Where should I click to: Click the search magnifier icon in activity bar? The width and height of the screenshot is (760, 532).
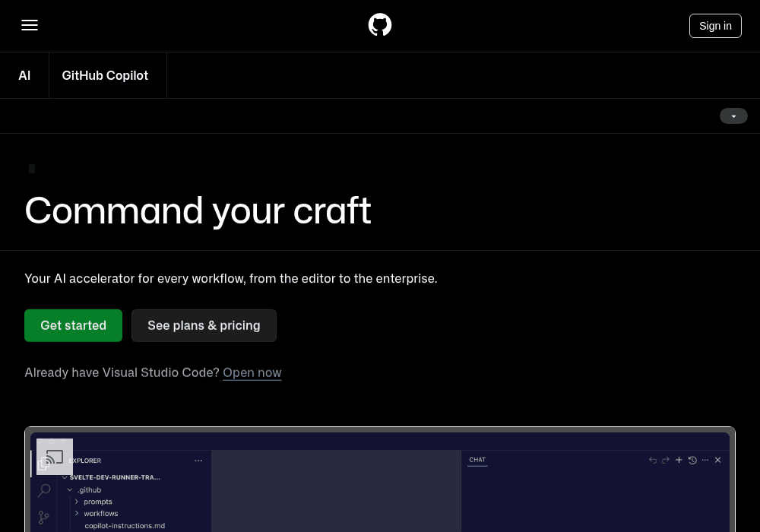44,490
